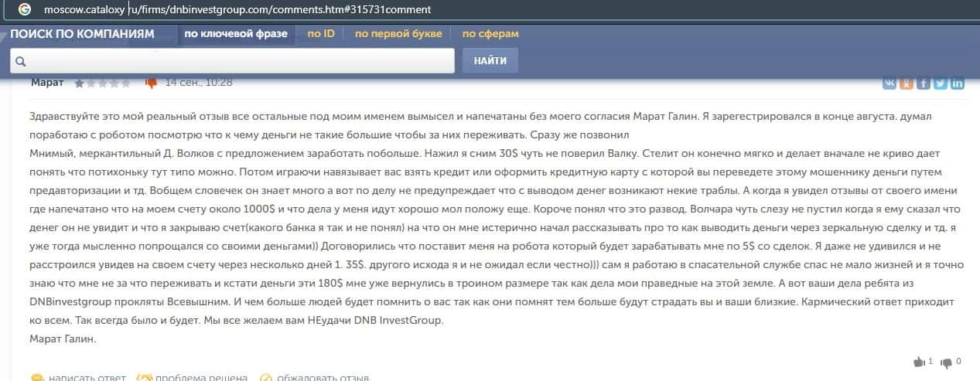Click the 'проблема решена' handshake icon
Screen dimensions: 980x381
[144, 378]
